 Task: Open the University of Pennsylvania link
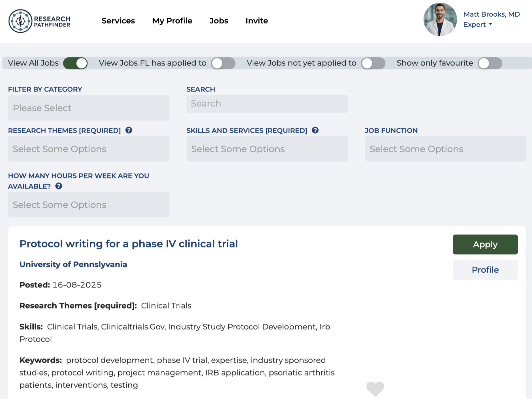[73, 264]
